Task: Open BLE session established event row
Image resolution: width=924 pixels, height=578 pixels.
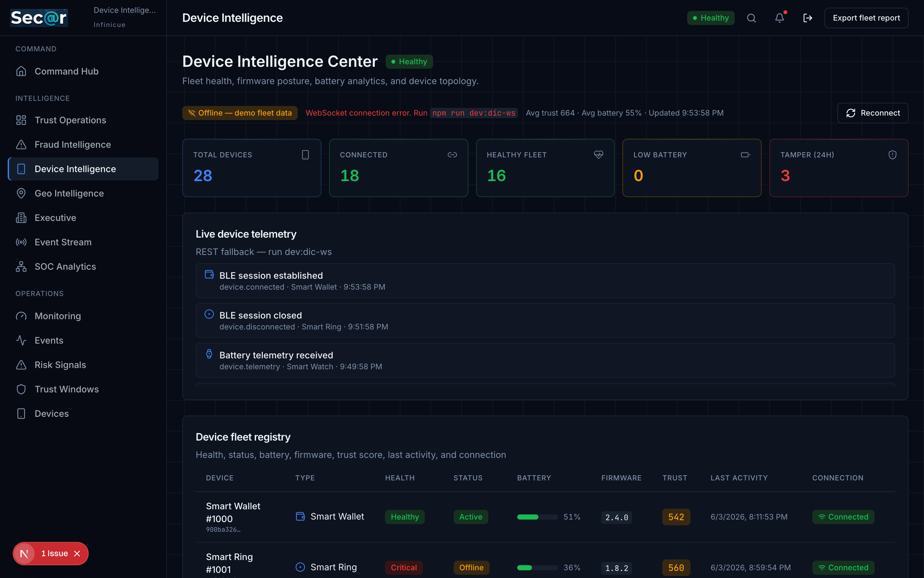Action: pos(545,281)
